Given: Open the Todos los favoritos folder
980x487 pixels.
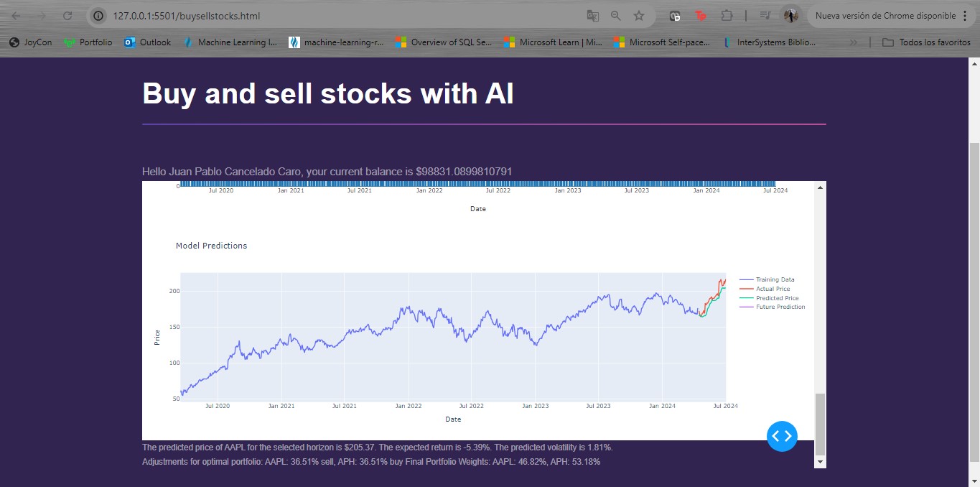Looking at the screenshot, I should pyautogui.click(x=926, y=42).
